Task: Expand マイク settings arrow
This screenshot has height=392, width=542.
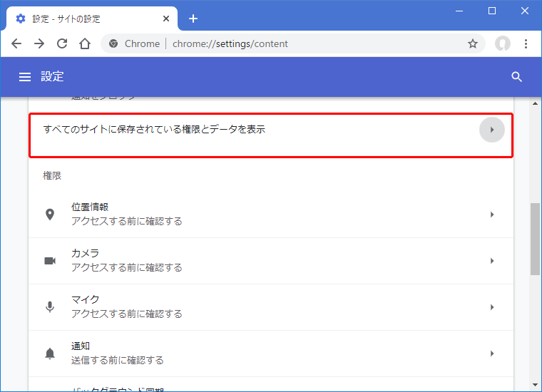Action: [x=491, y=307]
